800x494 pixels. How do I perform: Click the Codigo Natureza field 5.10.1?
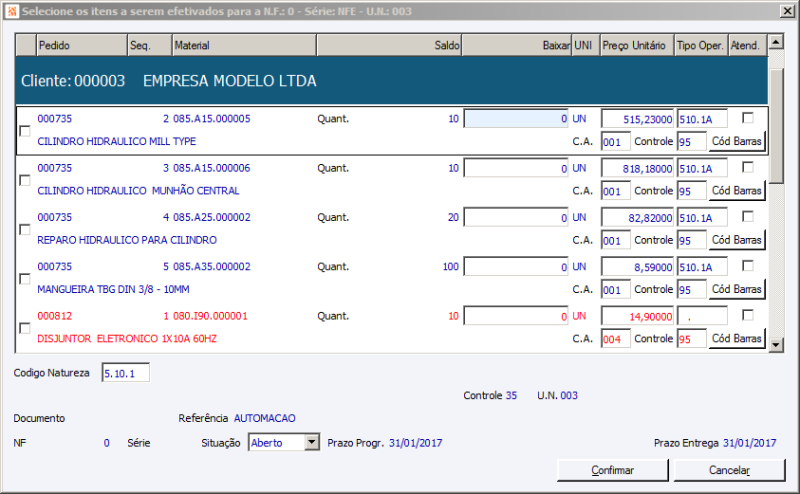point(126,373)
